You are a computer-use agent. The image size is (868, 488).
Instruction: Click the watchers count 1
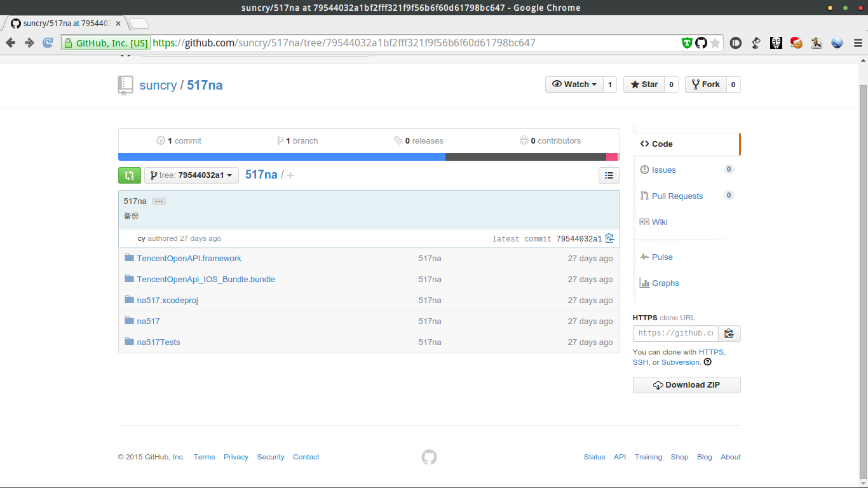tap(610, 85)
